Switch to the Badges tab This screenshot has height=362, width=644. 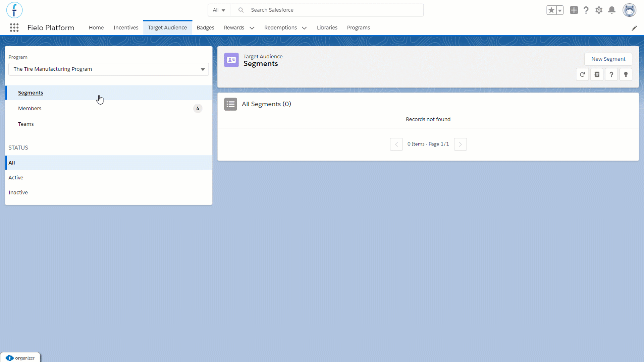tap(205, 27)
